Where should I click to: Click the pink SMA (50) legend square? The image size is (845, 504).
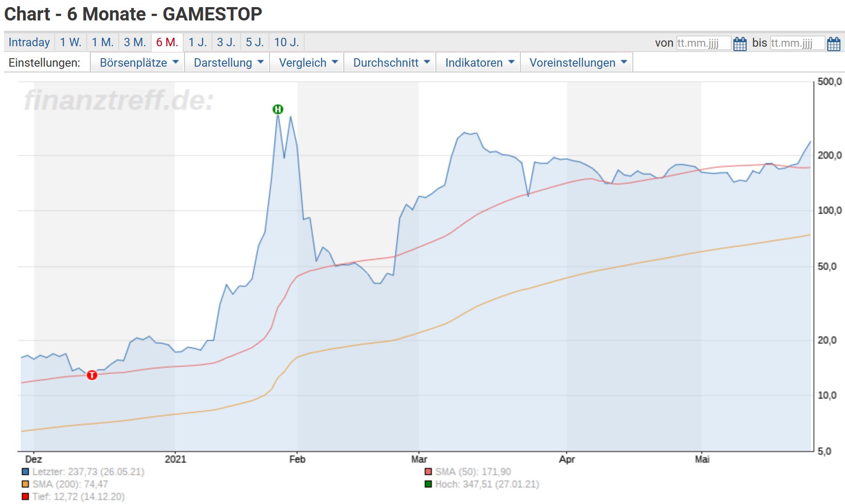tap(428, 472)
